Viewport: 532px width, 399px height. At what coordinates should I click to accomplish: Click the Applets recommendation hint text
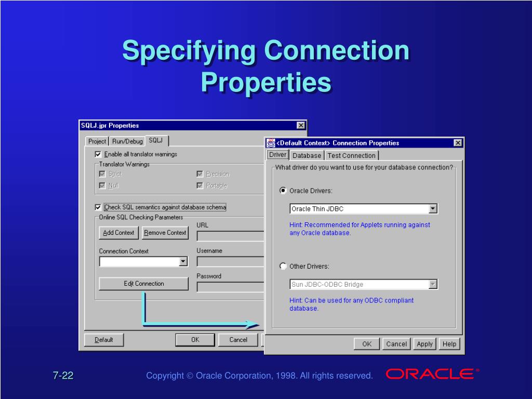point(360,229)
